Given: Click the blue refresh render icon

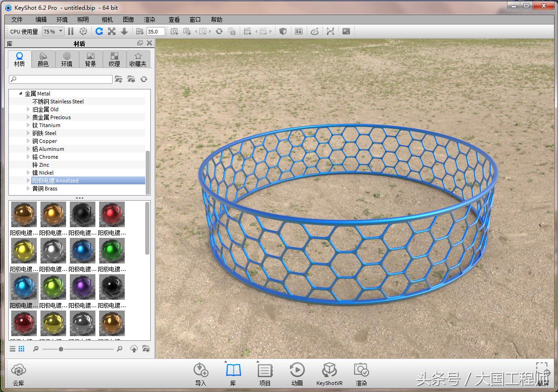Looking at the screenshot, I should click(x=99, y=31).
